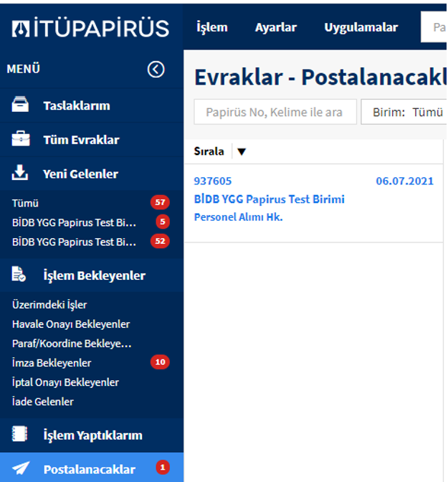Open İptal Onayı Bekleyenler
The image size is (448, 482).
(x=65, y=382)
